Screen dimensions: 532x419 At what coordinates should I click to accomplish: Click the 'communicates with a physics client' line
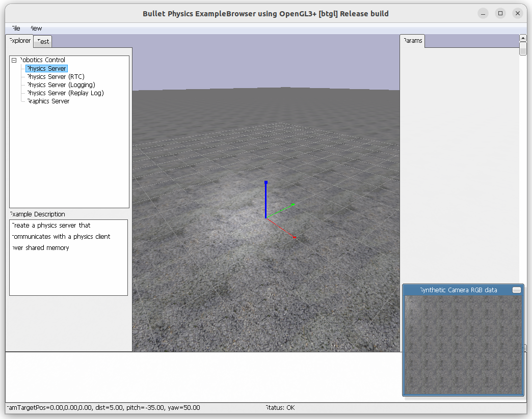(61, 237)
